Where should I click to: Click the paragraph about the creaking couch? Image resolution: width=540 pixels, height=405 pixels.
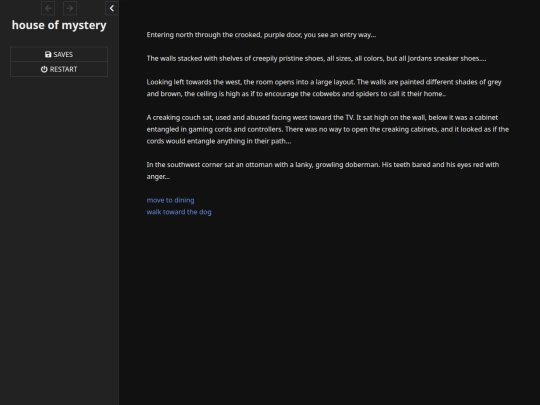[x=328, y=129]
